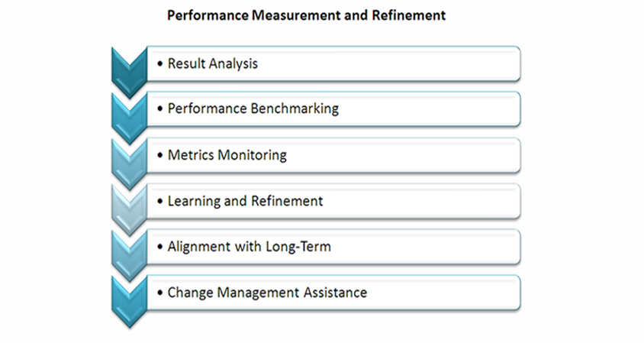Click the chevron arrow beside Metrics Monitoring
Image resolution: width=644 pixels, height=343 pixels.
[129, 164]
